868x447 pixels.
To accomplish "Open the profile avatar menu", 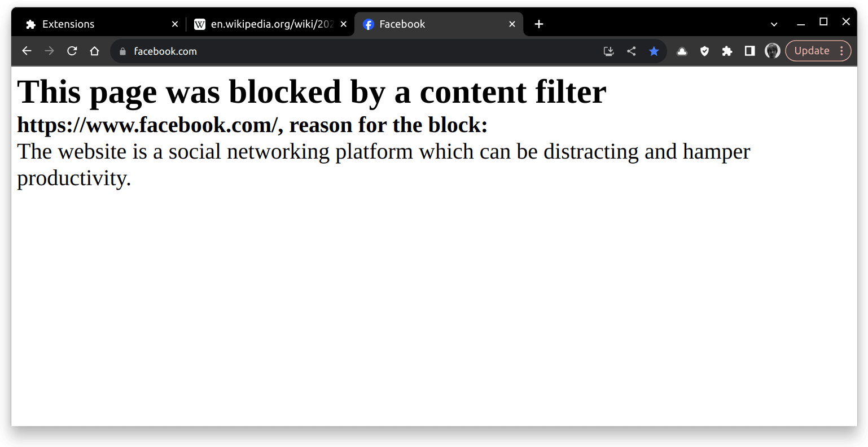I will 772,51.
